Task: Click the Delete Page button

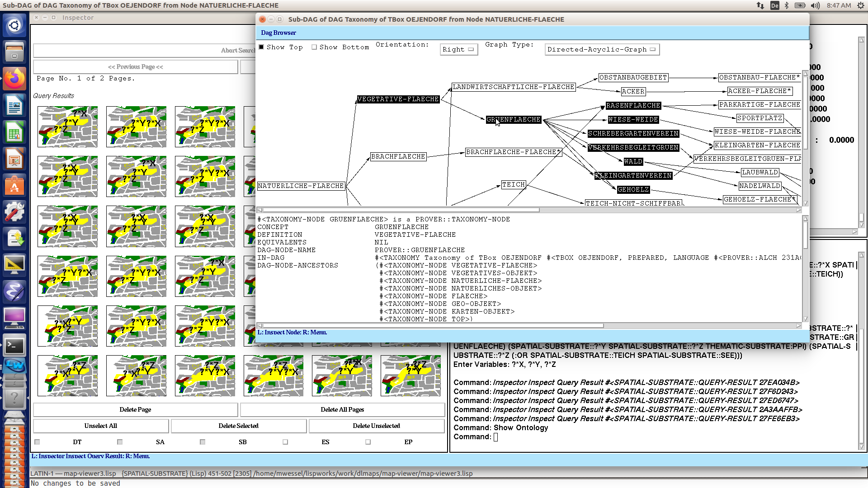Action: point(135,409)
